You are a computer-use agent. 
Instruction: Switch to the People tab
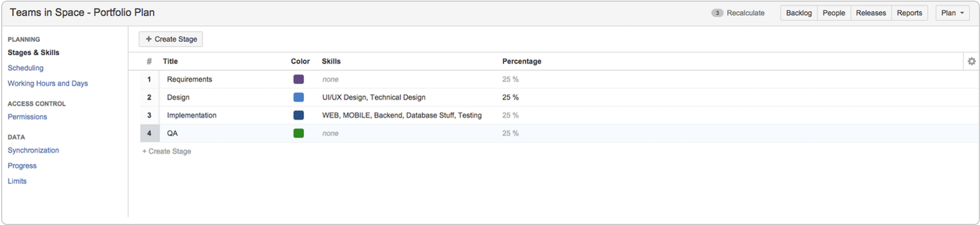[834, 13]
